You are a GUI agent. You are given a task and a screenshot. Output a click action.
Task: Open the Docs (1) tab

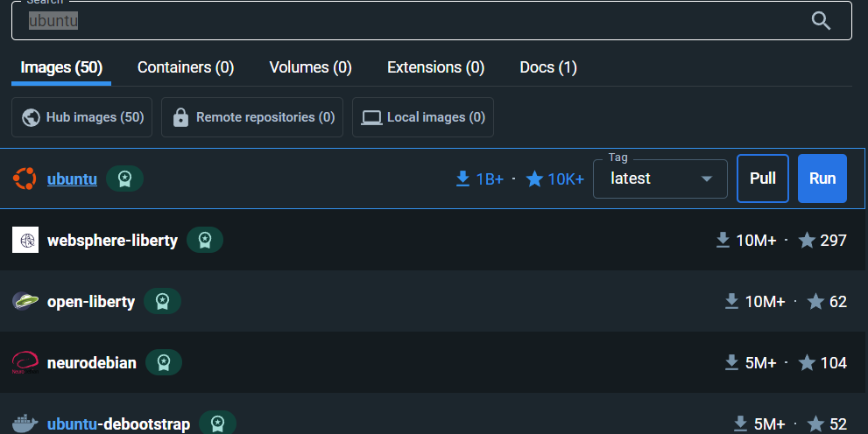click(548, 67)
